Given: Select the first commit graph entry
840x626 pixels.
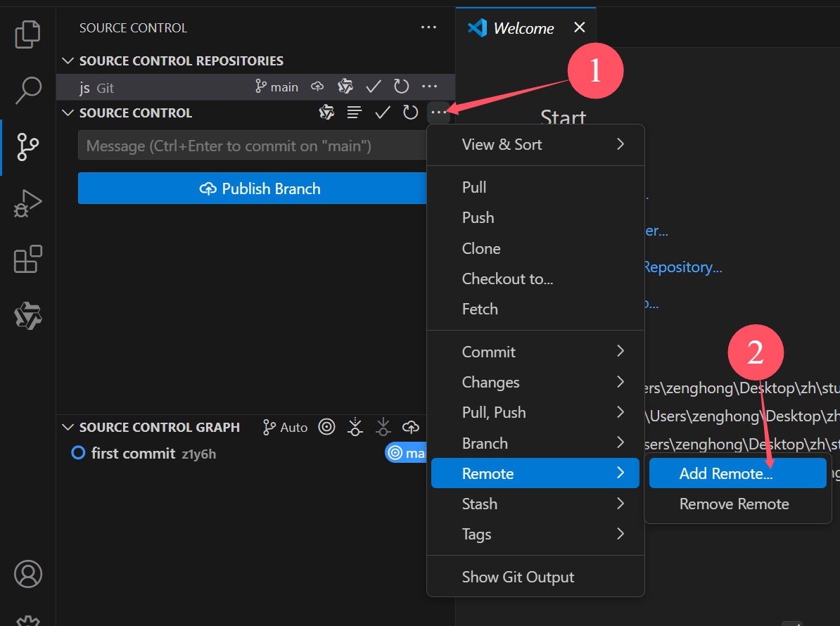Looking at the screenshot, I should coord(242,453).
